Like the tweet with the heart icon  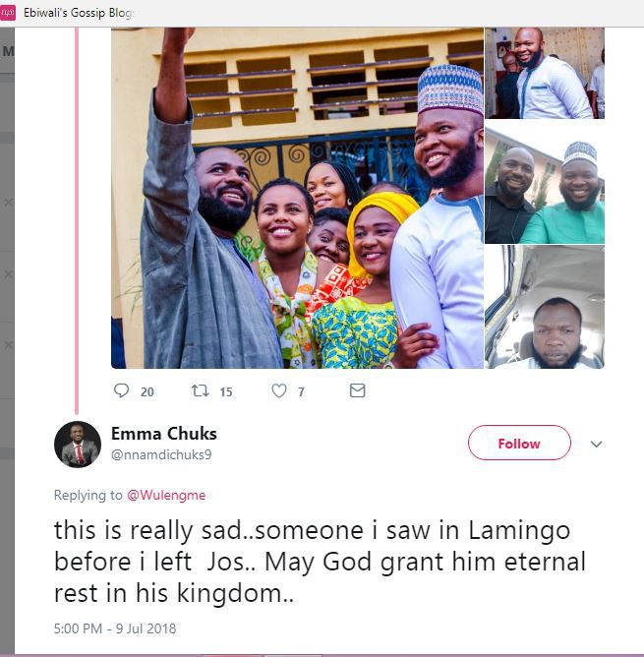(279, 390)
